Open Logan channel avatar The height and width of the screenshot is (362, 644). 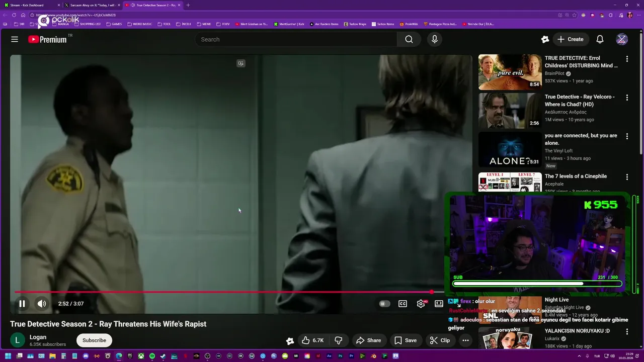(x=18, y=340)
